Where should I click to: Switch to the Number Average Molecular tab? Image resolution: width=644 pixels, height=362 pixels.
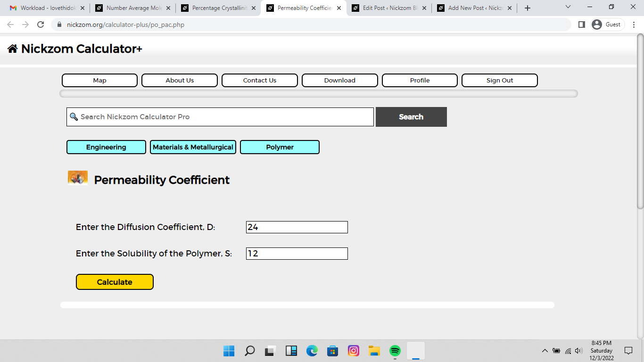[x=133, y=8]
